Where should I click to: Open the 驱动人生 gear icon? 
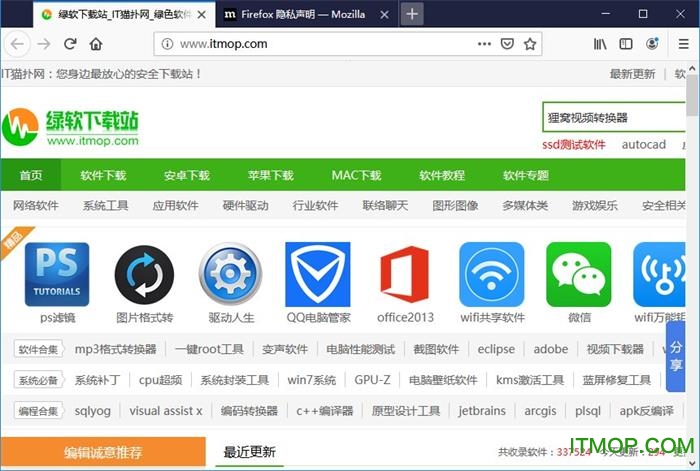230,274
